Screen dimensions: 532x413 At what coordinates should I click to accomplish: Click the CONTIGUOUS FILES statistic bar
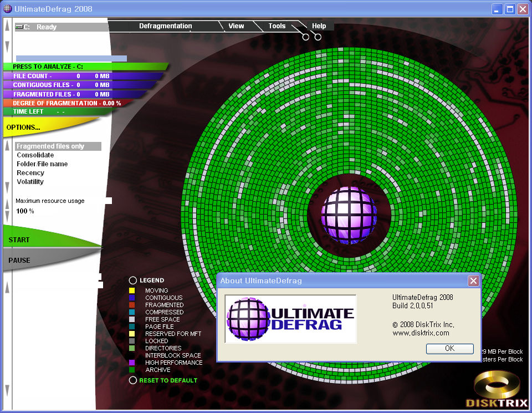pyautogui.click(x=80, y=85)
